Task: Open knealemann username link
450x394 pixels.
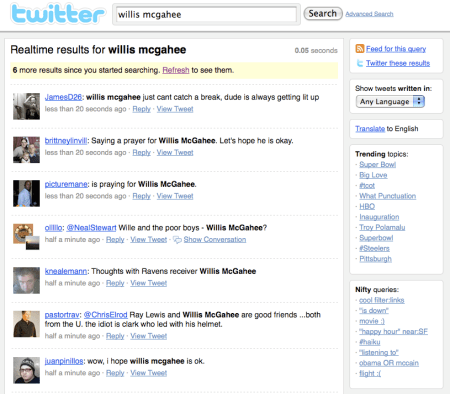Action: pyautogui.click(x=66, y=271)
